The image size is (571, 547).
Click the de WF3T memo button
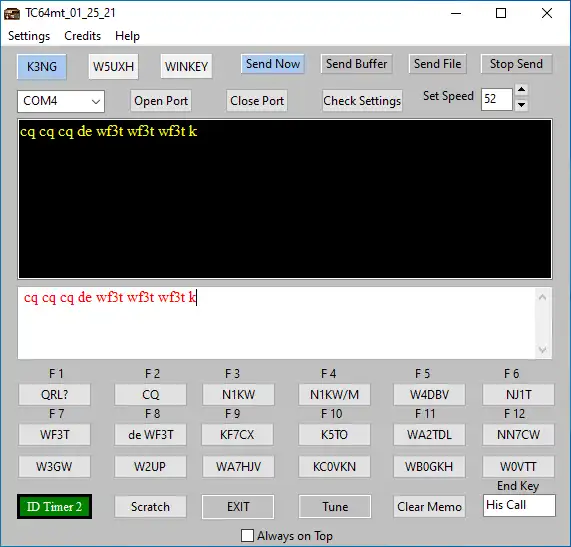[150, 434]
